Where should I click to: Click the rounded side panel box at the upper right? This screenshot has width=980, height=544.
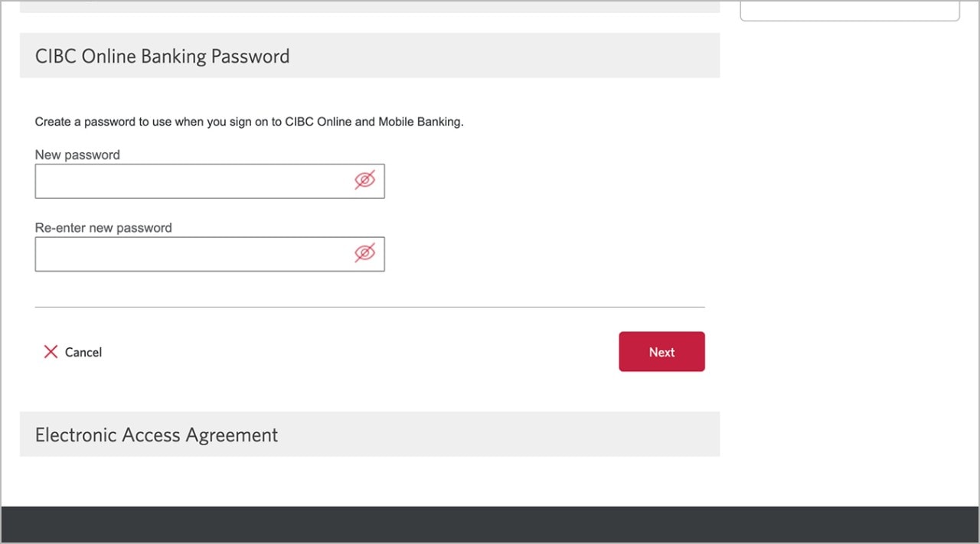pyautogui.click(x=850, y=11)
